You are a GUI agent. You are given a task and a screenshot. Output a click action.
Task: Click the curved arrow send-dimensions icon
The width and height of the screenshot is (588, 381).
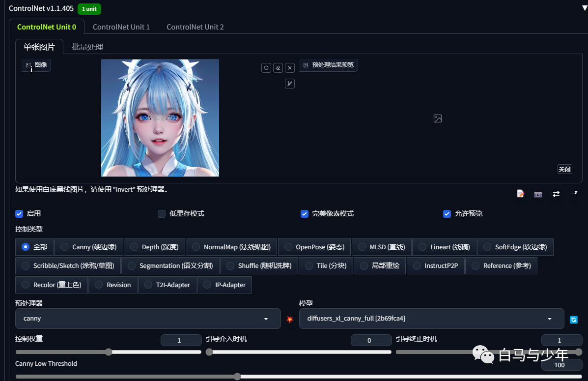[574, 193]
